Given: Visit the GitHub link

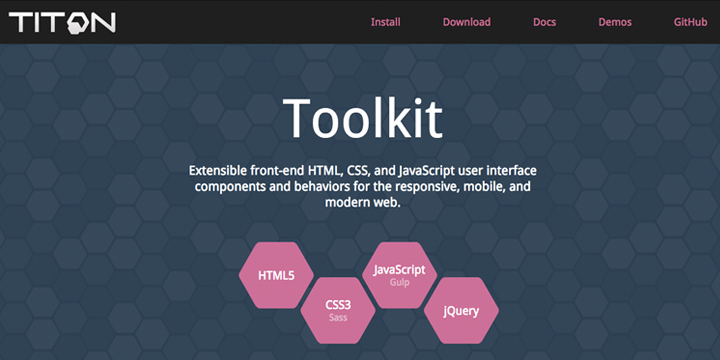Looking at the screenshot, I should 690,22.
